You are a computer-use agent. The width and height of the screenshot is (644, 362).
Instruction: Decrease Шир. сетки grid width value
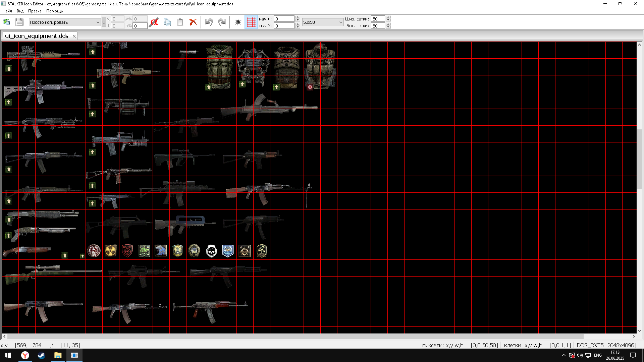click(388, 20)
